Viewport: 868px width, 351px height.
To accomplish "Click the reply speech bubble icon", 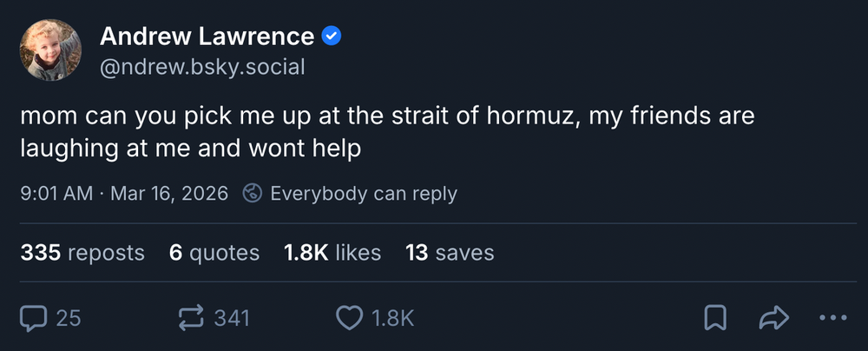I will [x=33, y=319].
